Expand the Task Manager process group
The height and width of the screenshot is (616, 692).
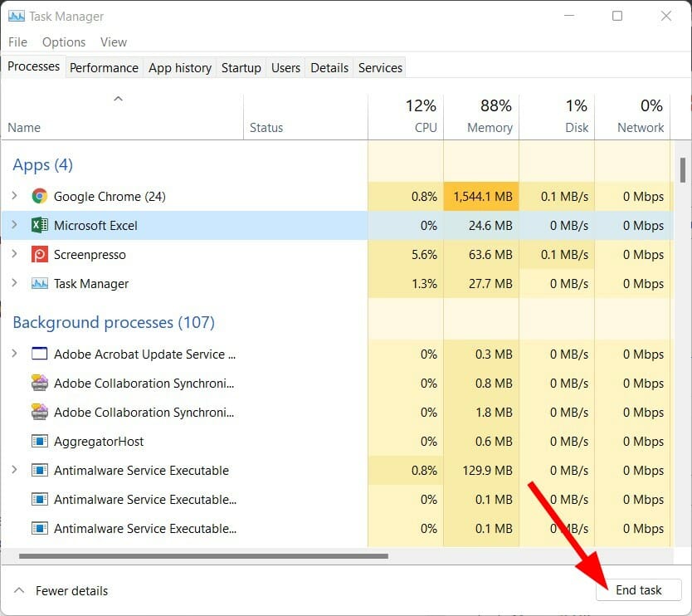15,283
